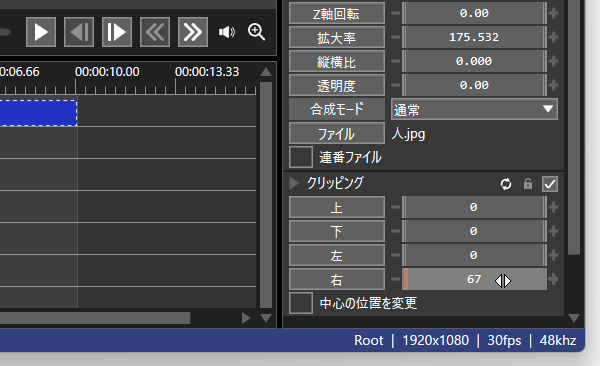Click the play button

click(x=41, y=32)
